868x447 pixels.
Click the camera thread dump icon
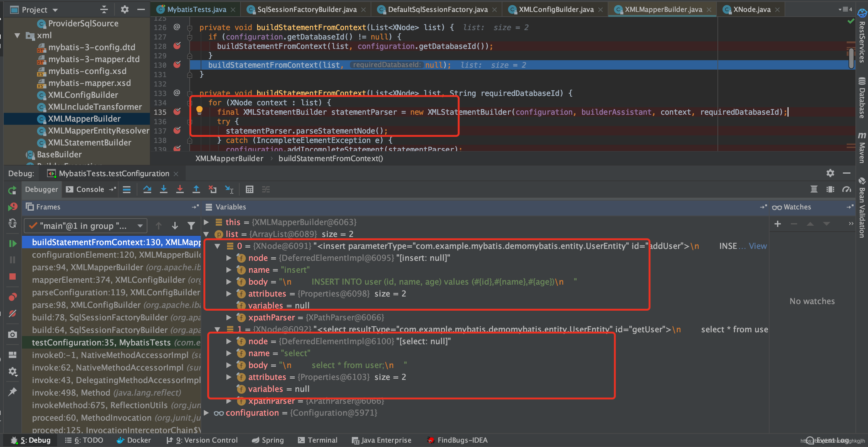(13, 334)
